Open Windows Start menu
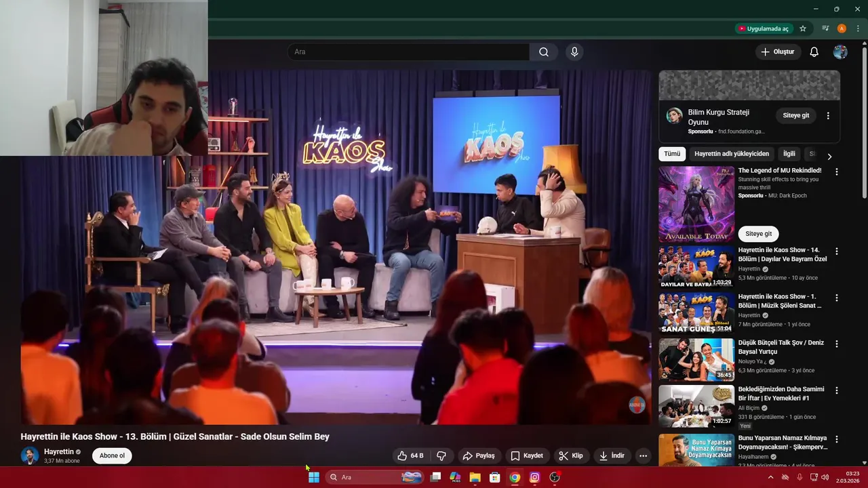 [314, 477]
